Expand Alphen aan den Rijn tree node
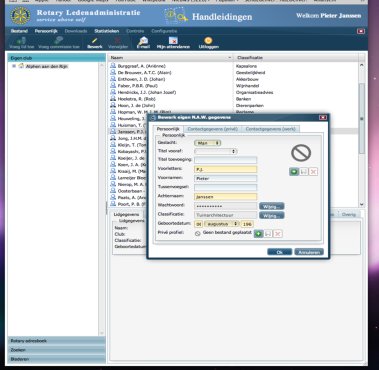Screen dimensions: 379x370 point(14,66)
